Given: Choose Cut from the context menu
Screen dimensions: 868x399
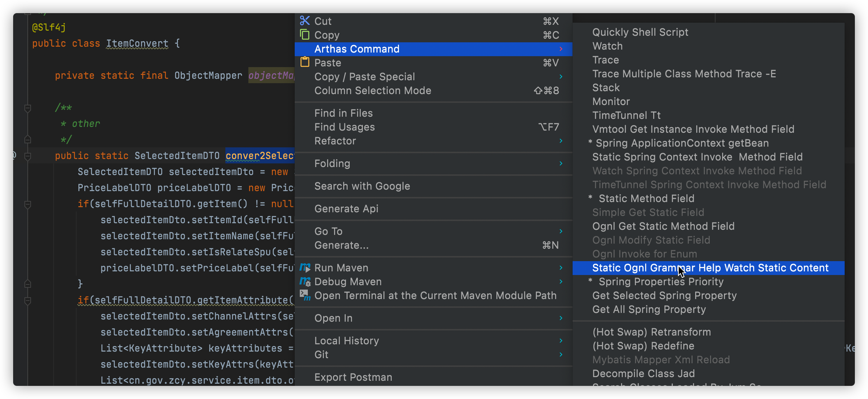Looking at the screenshot, I should (x=433, y=21).
